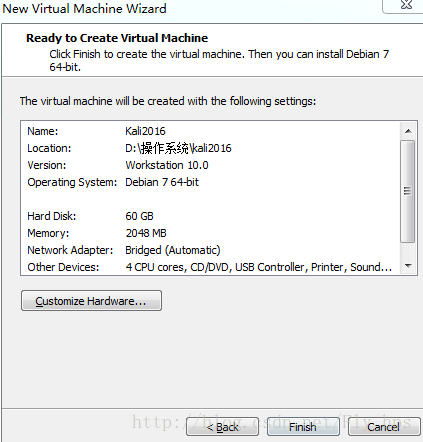Click the 'following settings' description line
Screen dimensions: 423x442
tap(168, 101)
